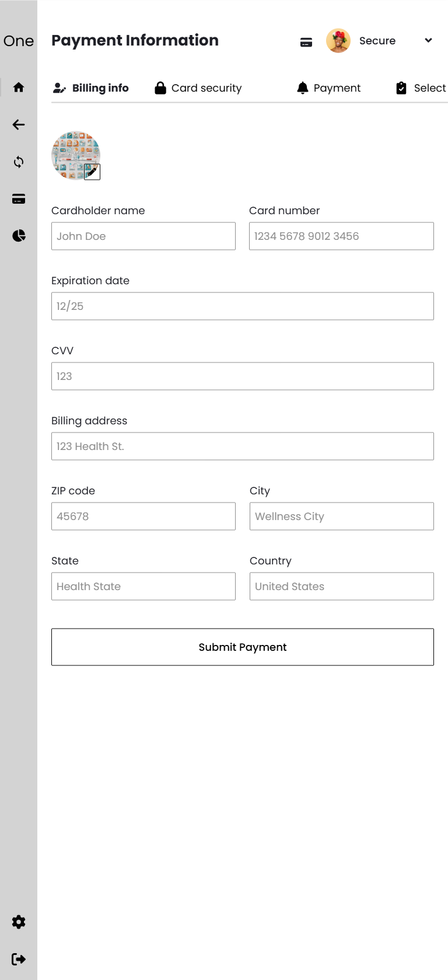The height and width of the screenshot is (980, 448).
Task: Click the CVV input field
Action: point(243,376)
